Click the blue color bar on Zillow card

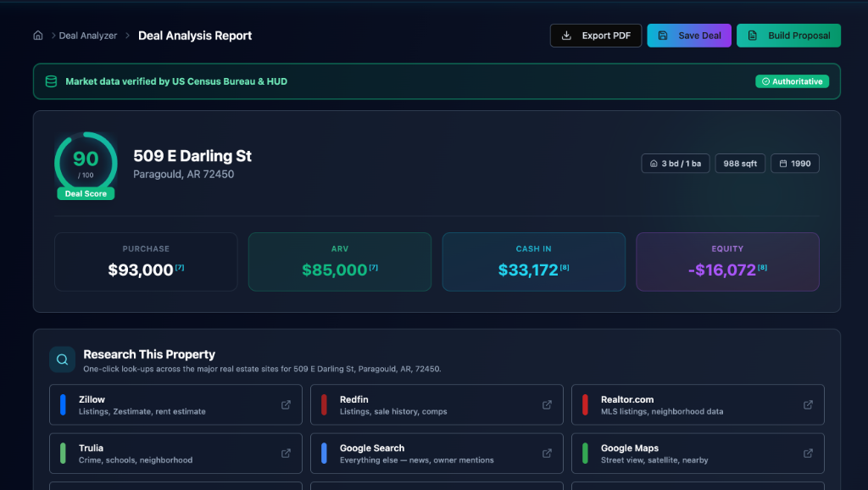pyautogui.click(x=63, y=404)
